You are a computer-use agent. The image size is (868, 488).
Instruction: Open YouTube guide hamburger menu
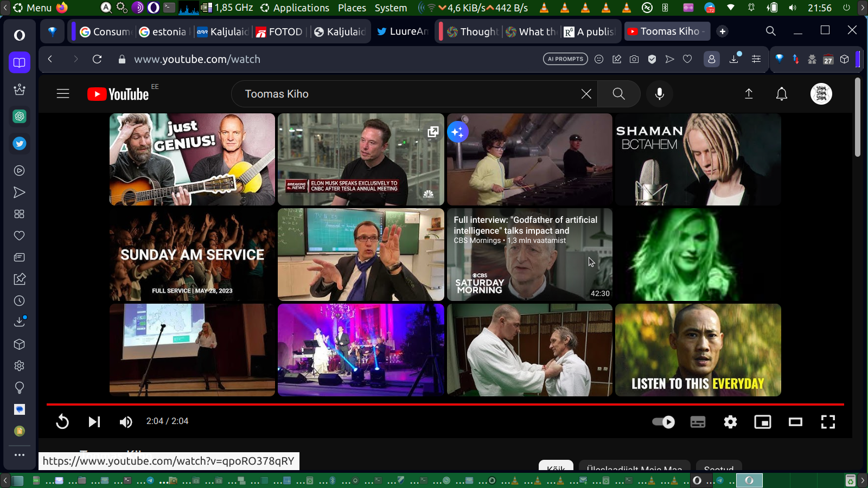(x=63, y=94)
